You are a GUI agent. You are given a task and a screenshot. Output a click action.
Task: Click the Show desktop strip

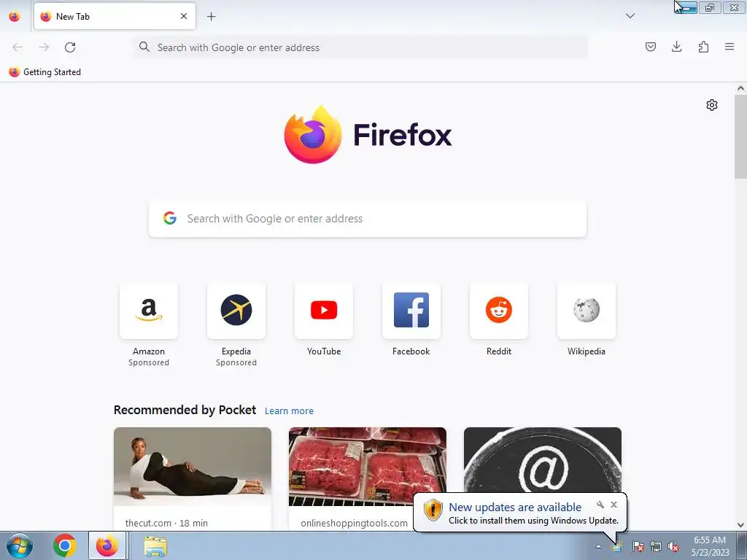pyautogui.click(x=742, y=545)
